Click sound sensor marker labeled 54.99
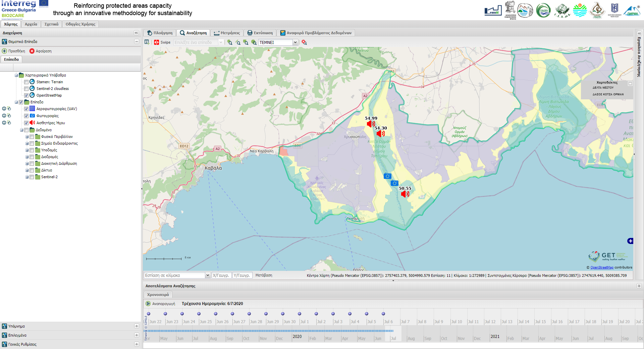Screen dimensions: 644x349 pyautogui.click(x=371, y=124)
